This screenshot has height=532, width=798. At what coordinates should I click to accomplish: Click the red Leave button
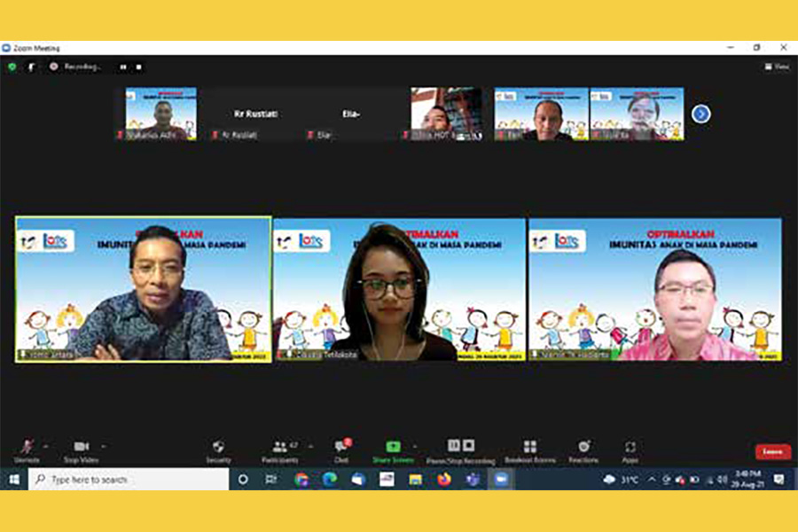[772, 451]
